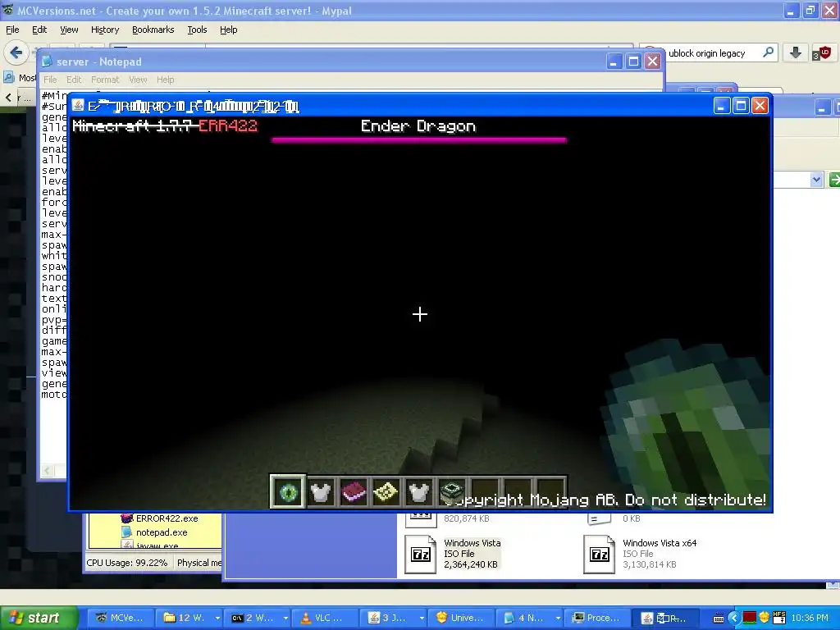Open the Windows Start menu

[39, 618]
